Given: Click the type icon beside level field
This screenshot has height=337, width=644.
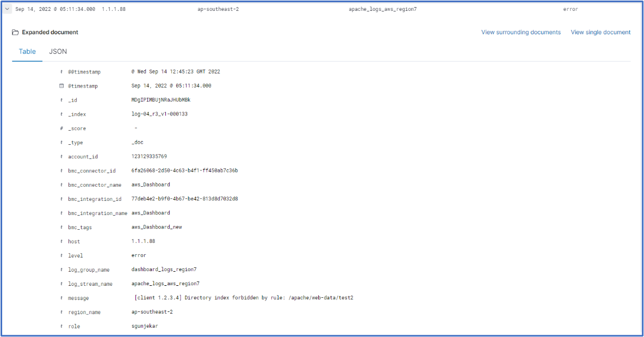Looking at the screenshot, I should [61, 255].
